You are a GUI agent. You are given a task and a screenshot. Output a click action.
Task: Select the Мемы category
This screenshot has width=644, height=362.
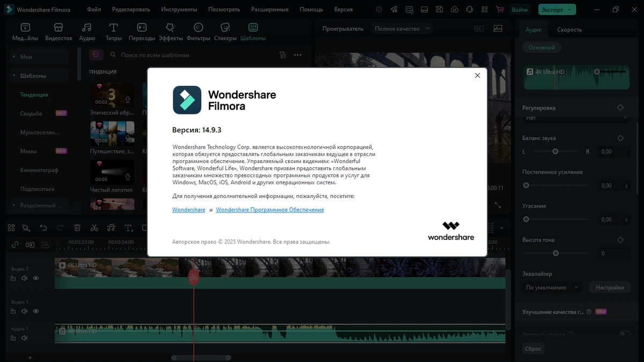click(28, 151)
